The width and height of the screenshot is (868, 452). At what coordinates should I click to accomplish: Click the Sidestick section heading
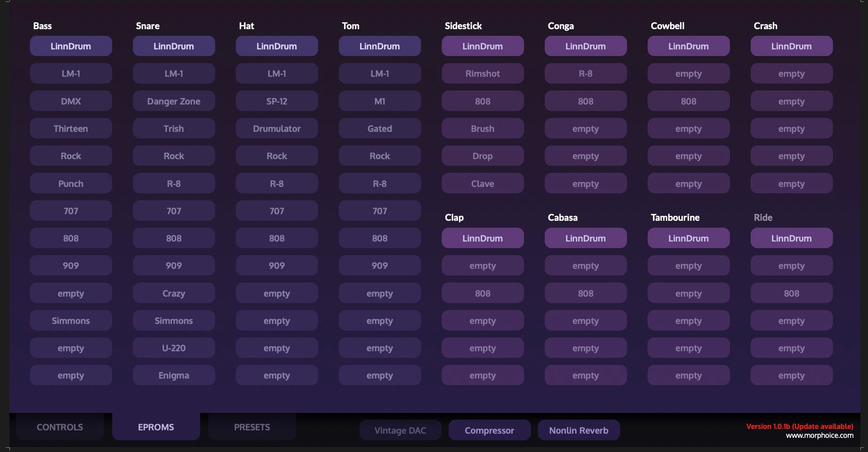tap(463, 26)
